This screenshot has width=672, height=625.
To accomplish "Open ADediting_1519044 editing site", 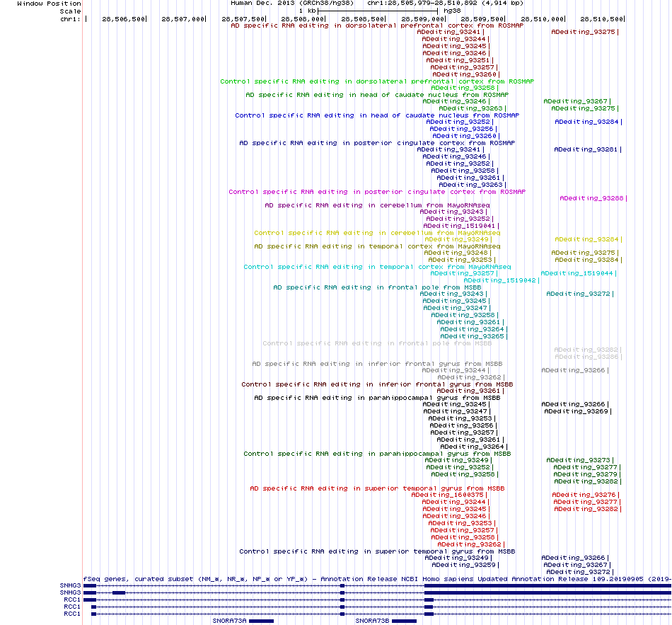I will (x=577, y=273).
